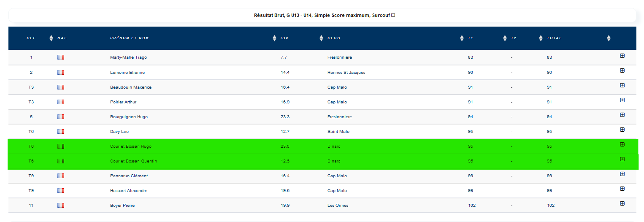Expand details for Couriet Bossan Quentin row
The width and height of the screenshot is (644, 222).
[x=622, y=159]
